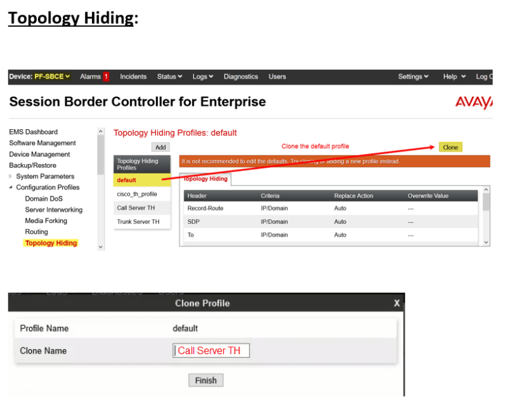Click the To header row
Viewport: 507px width, 420px height.
pos(331,235)
